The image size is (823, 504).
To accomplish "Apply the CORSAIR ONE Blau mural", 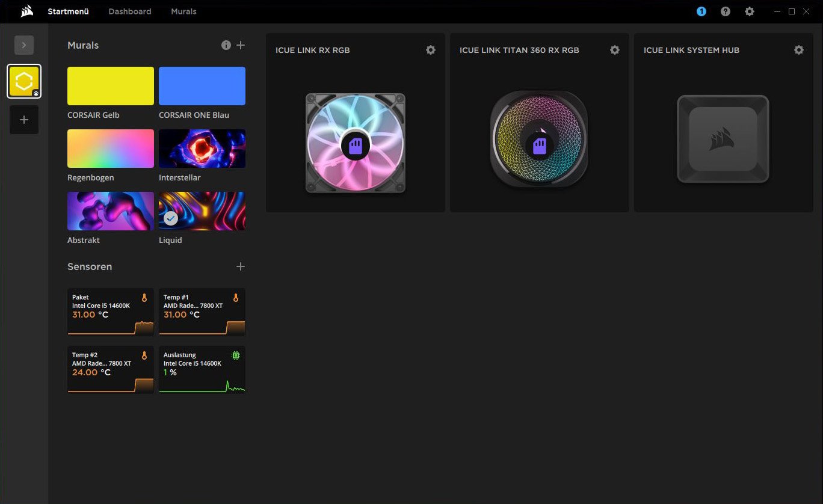I will click(x=202, y=86).
